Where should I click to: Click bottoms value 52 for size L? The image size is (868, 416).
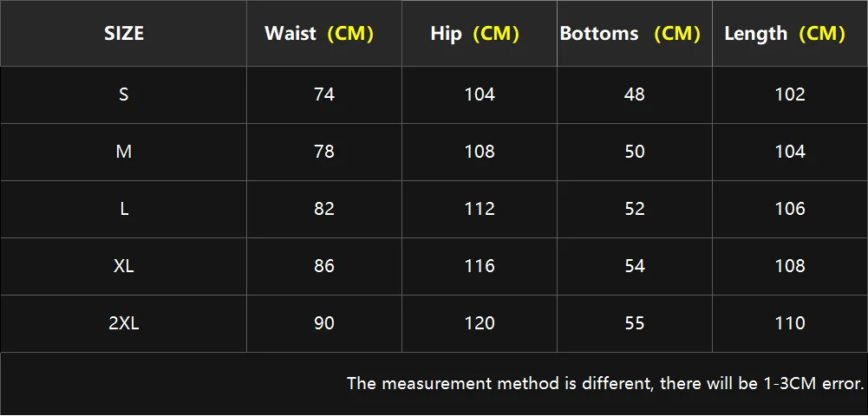[x=635, y=209]
